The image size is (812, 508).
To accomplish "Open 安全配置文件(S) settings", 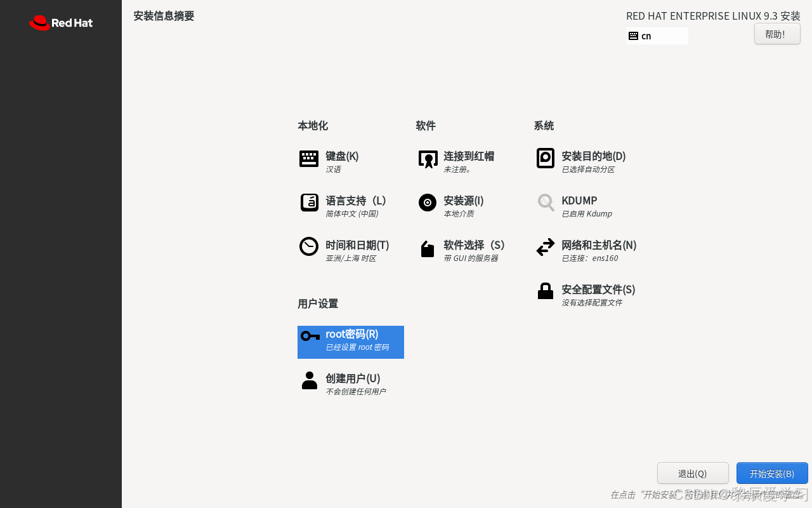I will pos(598,290).
